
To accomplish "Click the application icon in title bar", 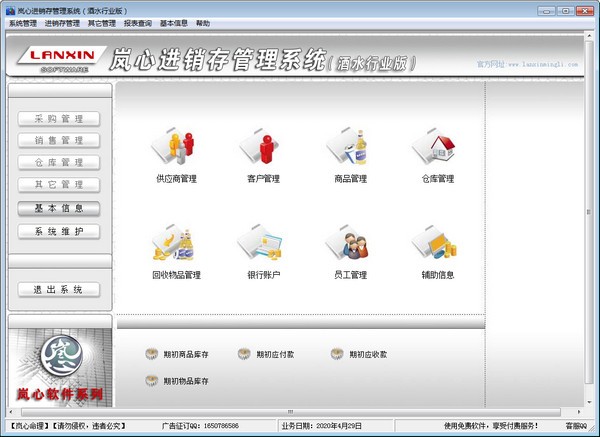I will click(x=10, y=11).
